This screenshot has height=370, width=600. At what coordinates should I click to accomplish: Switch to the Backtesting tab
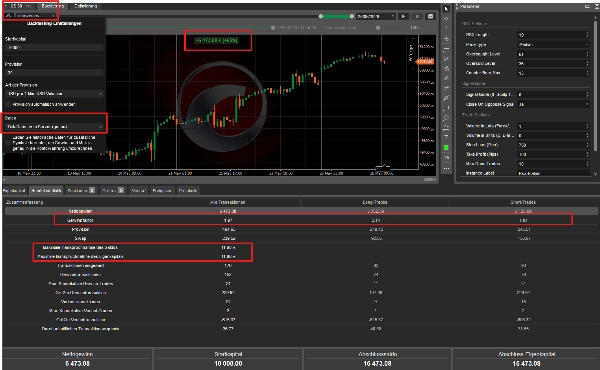point(52,6)
